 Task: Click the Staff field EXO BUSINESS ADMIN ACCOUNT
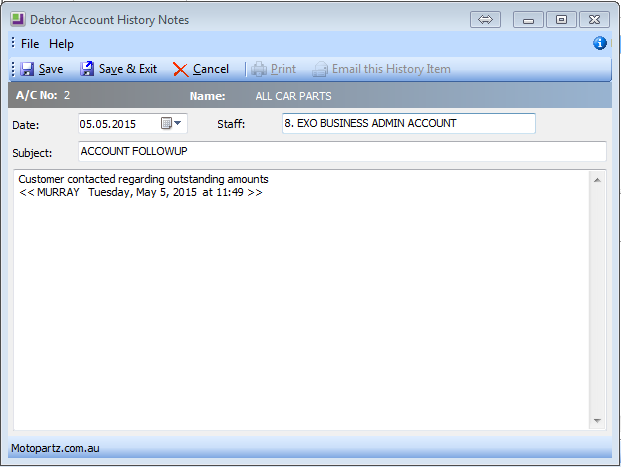409,123
